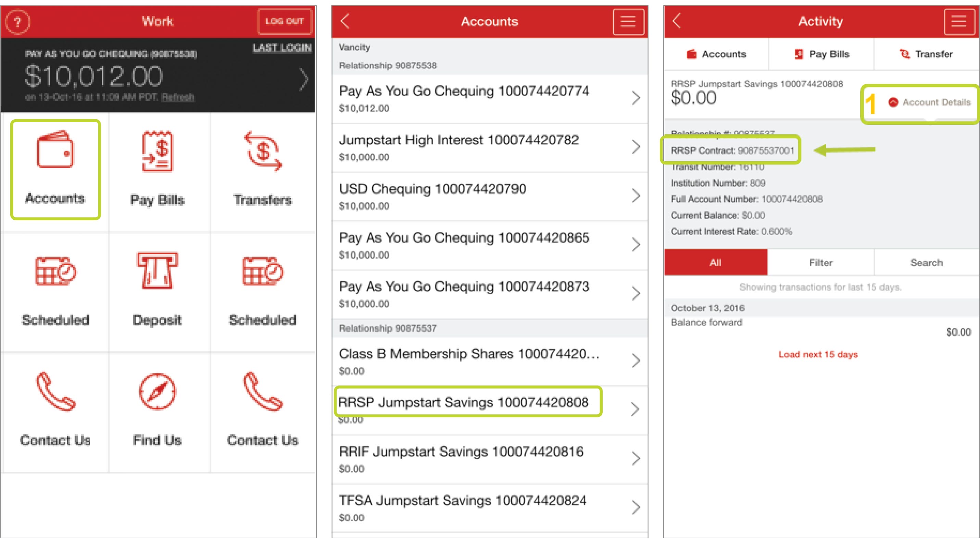The height and width of the screenshot is (539, 980).
Task: Tap back arrow on Activity screen
Action: point(677,21)
